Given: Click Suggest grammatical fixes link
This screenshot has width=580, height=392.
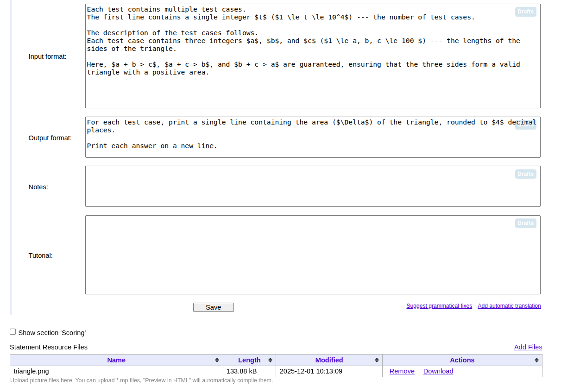Looking at the screenshot, I should [439, 306].
